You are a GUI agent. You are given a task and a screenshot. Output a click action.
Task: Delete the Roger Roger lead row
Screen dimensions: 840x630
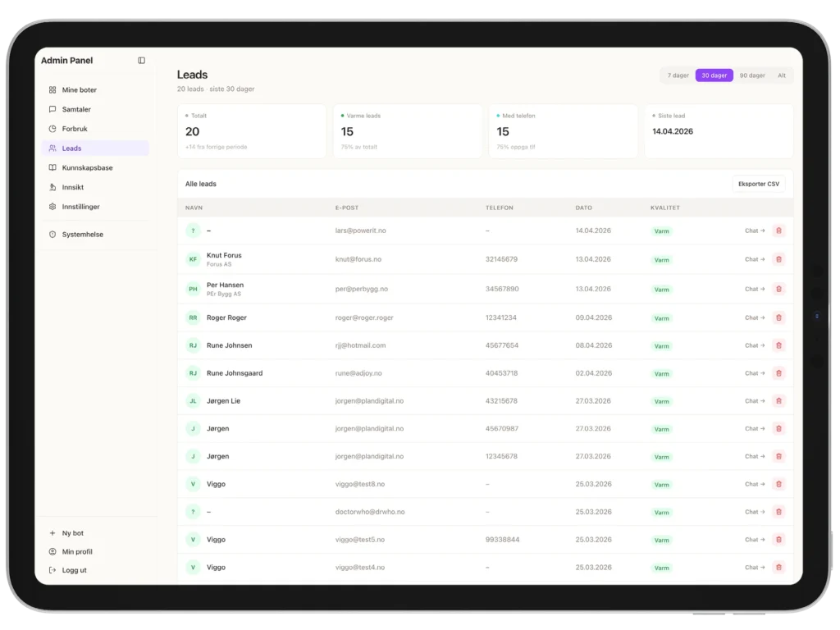pyautogui.click(x=778, y=317)
